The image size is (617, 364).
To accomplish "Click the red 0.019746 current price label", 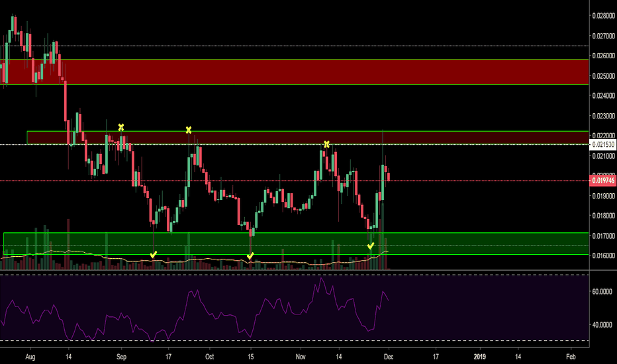I will point(602,181).
